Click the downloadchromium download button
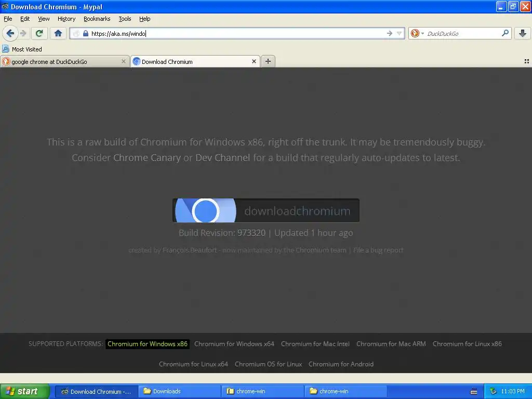532x399 pixels. click(x=266, y=210)
